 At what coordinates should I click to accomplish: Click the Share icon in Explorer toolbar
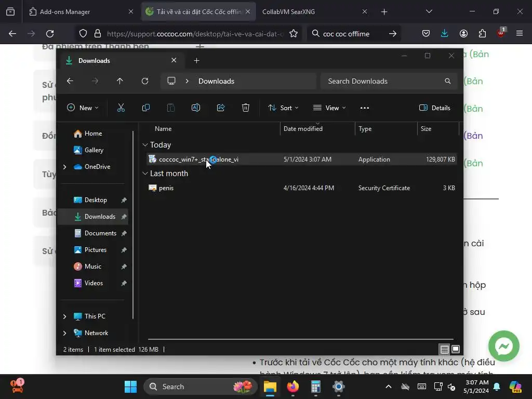click(221, 108)
